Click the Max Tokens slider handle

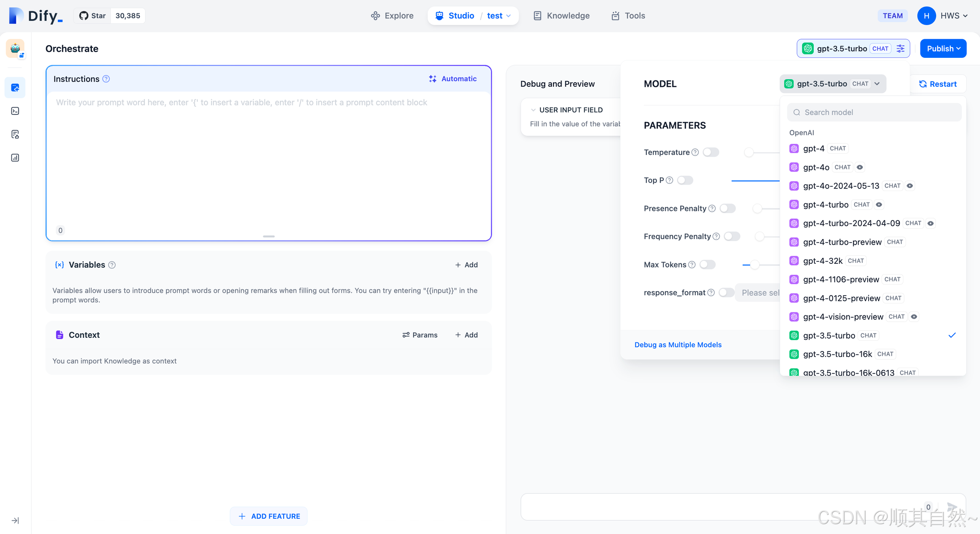(754, 265)
